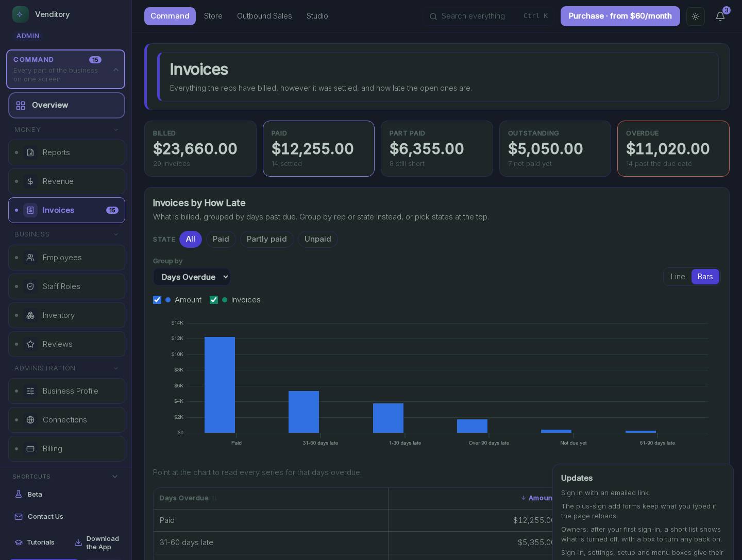This screenshot has width=742, height=560.
Task: Collapse the Administration section chevron
Action: (116, 368)
